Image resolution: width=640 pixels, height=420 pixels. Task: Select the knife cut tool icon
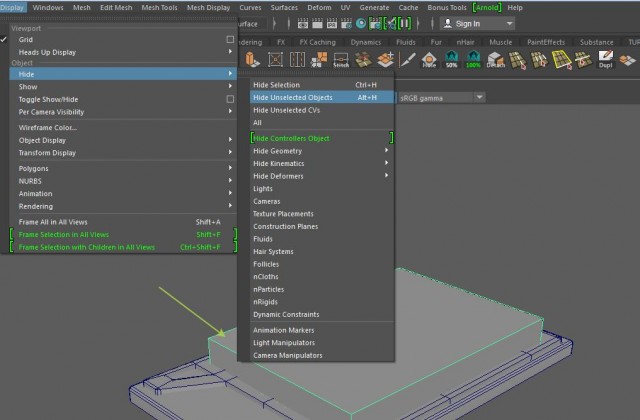click(407, 60)
